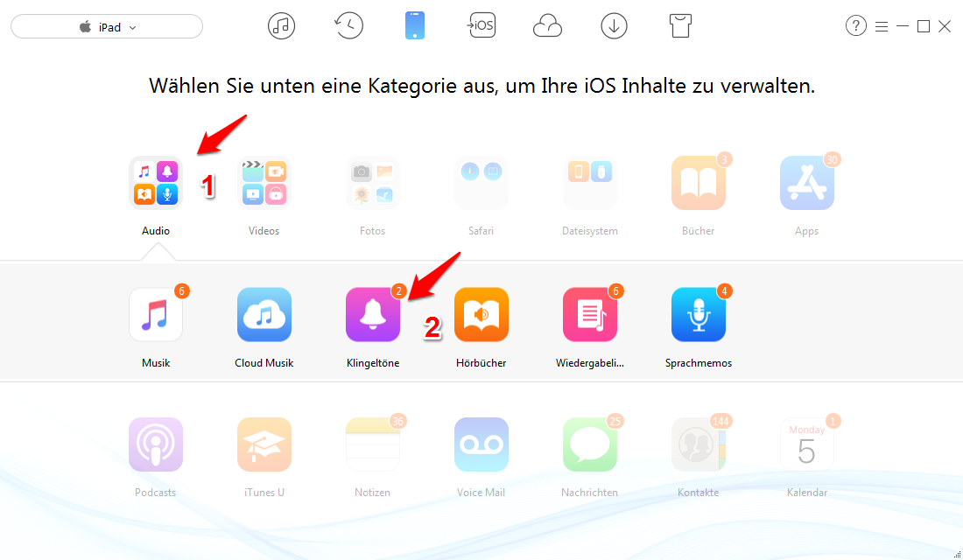This screenshot has height=560, width=963.
Task: Minimize the application window
Action: (x=903, y=26)
